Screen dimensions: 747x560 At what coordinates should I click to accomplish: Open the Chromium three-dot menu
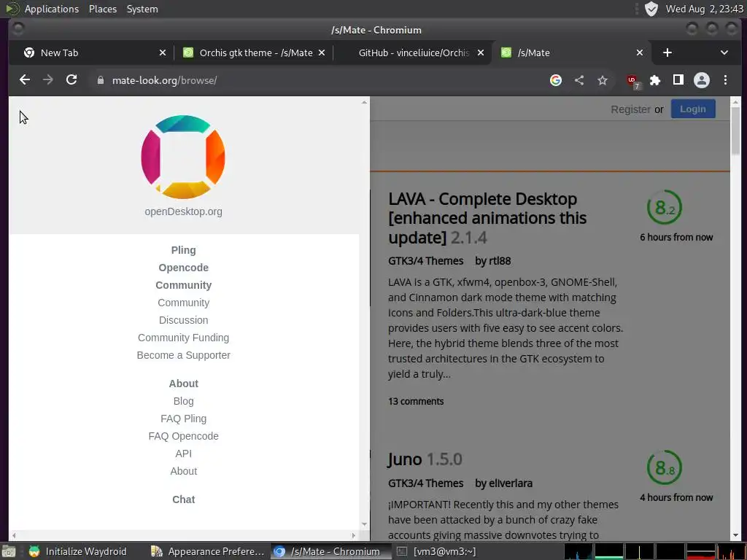pyautogui.click(x=725, y=80)
